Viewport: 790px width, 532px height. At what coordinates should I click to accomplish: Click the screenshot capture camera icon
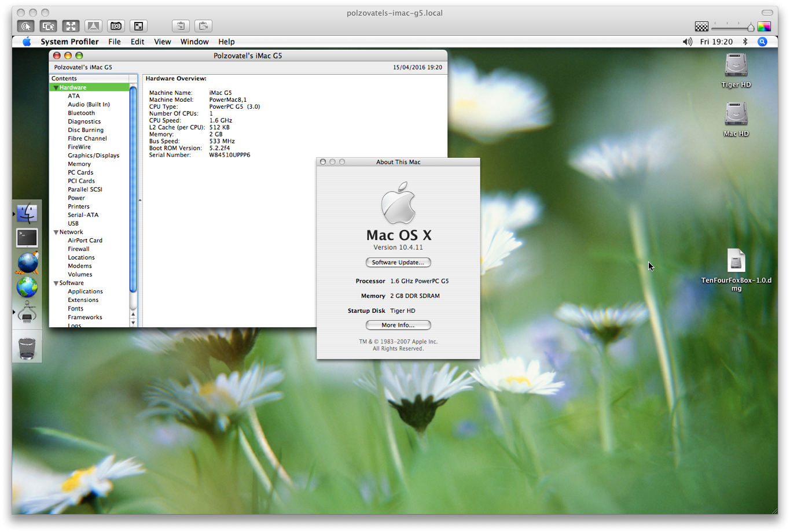116,26
